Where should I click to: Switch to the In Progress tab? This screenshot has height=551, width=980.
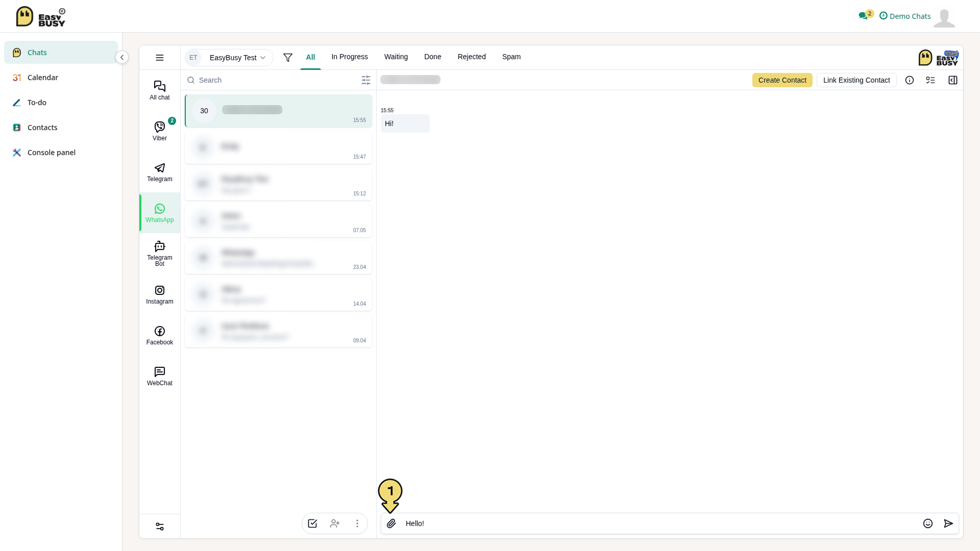click(350, 57)
